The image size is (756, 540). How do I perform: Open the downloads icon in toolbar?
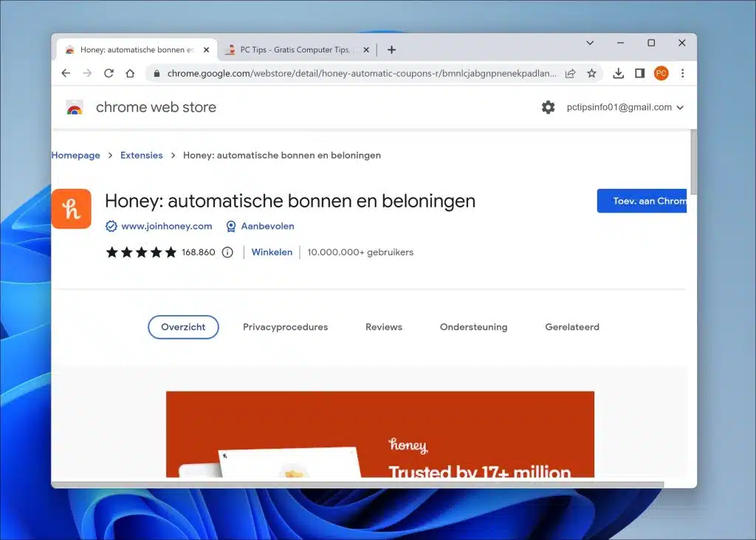coord(618,73)
